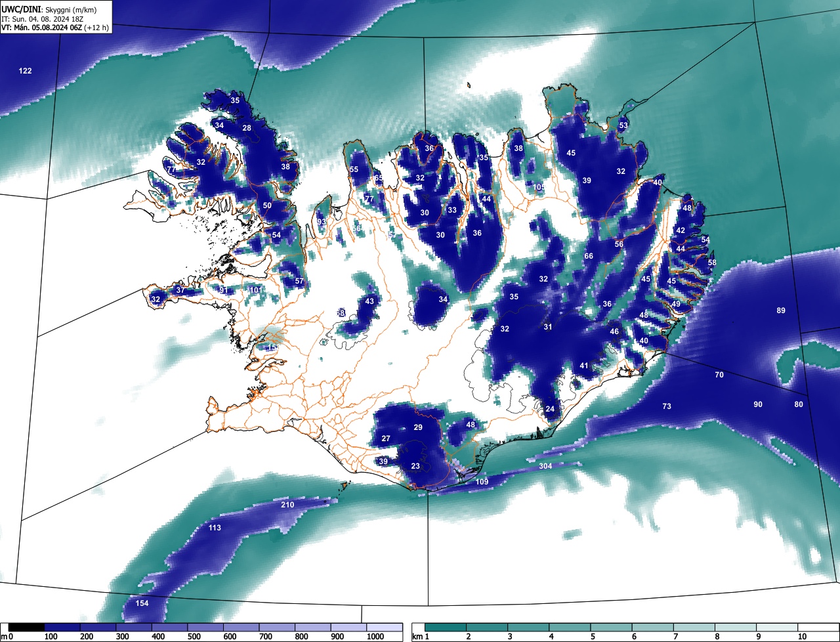The image size is (840, 642).
Task: Click the map value 42 in the Eastfjords
Action: [681, 230]
